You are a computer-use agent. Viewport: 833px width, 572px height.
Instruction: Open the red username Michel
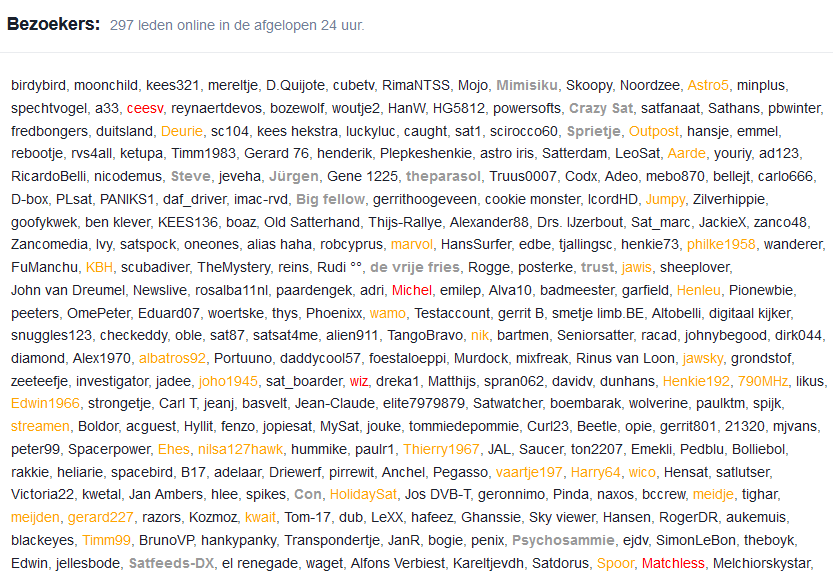pyautogui.click(x=412, y=290)
